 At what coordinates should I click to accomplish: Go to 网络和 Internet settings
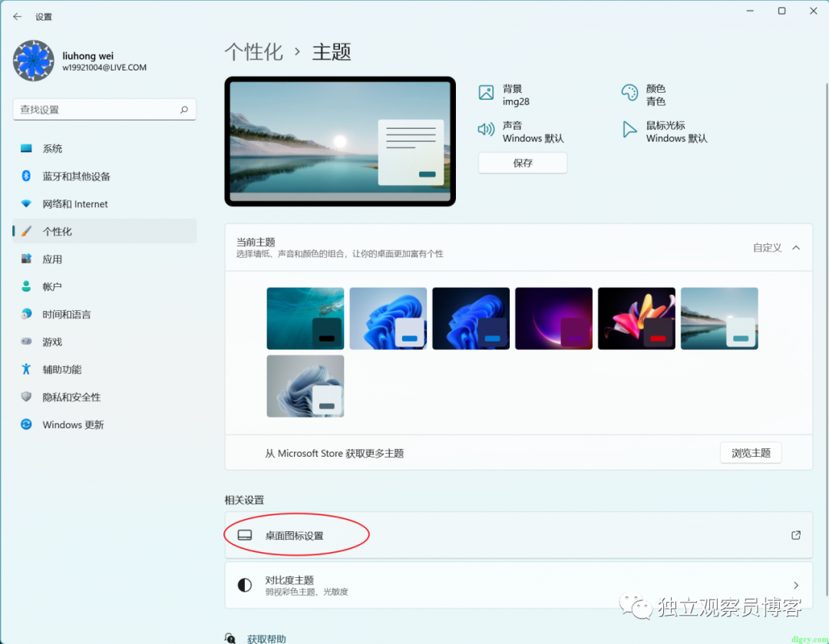click(104, 203)
